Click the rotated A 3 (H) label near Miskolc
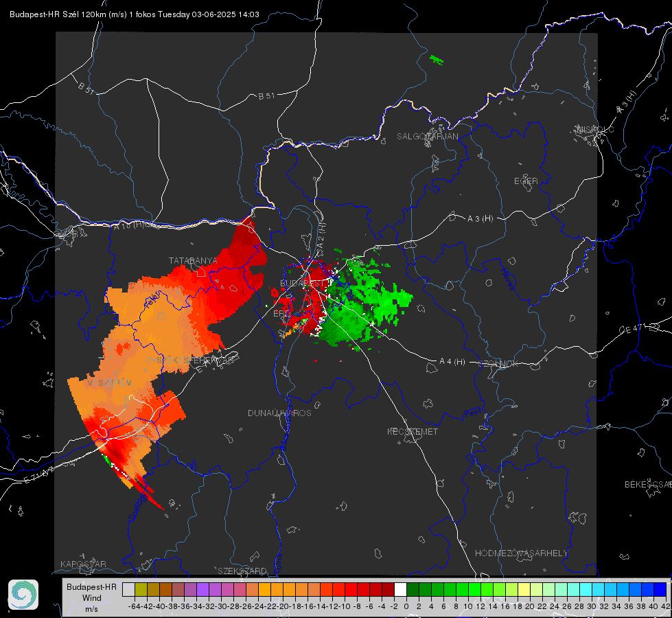This screenshot has height=618, width=672. point(627,102)
